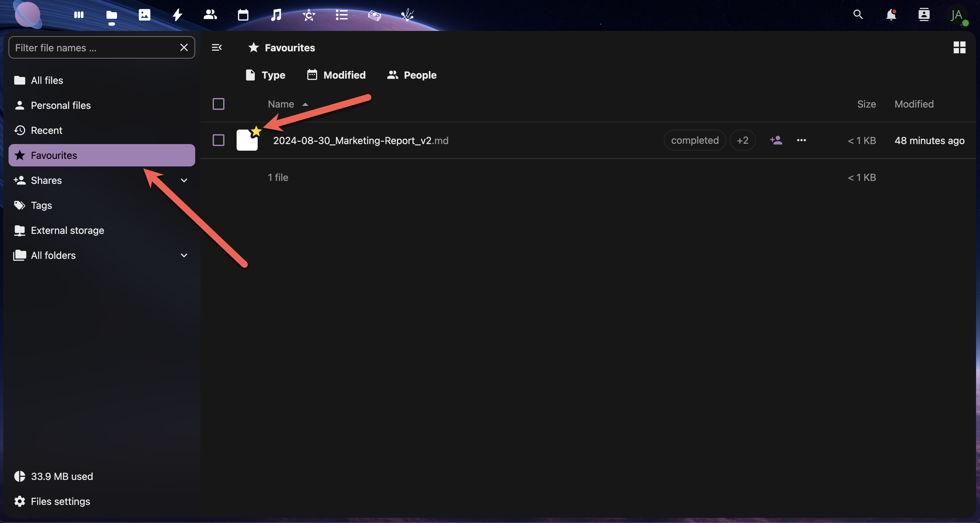Expand the All folders chevron

(x=184, y=255)
